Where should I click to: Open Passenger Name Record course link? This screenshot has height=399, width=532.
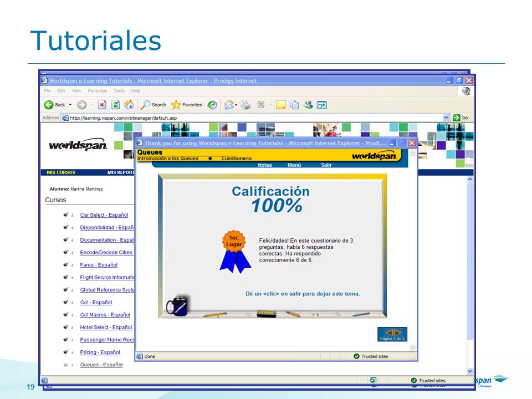coord(107,340)
